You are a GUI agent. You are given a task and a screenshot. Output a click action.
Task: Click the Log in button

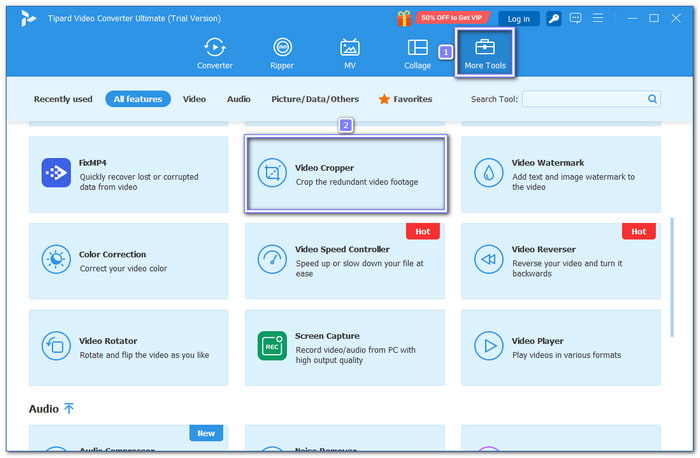point(519,19)
